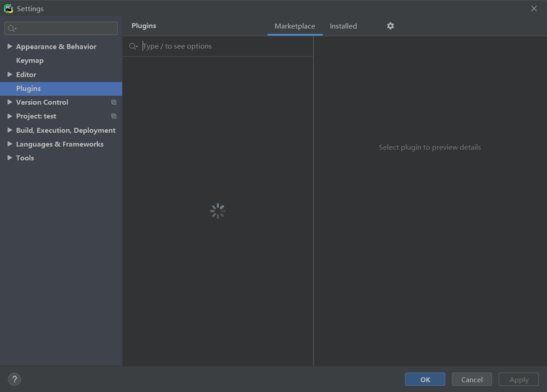Click the help question mark button
The image size is (547, 392).
[14, 380]
